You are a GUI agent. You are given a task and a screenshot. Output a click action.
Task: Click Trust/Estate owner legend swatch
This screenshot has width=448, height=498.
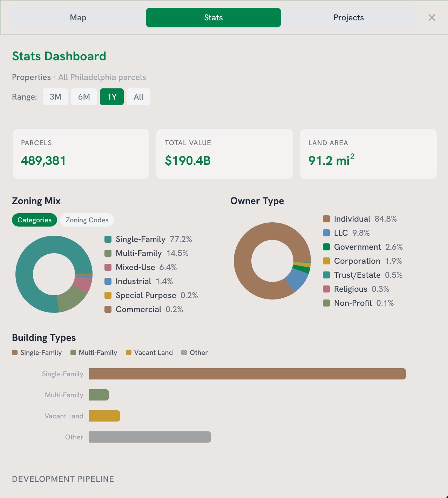pos(326,275)
